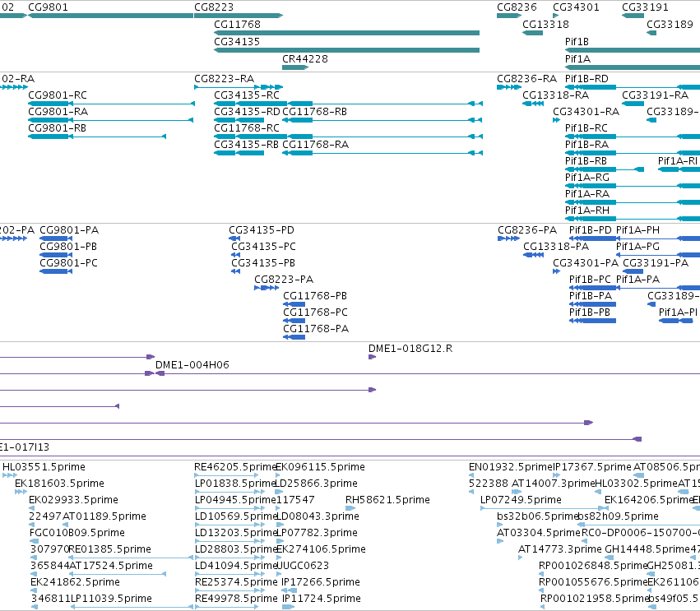Image resolution: width=700 pixels, height=611 pixels.
Task: Click the CG11768 gene bar label
Action: click(x=237, y=25)
